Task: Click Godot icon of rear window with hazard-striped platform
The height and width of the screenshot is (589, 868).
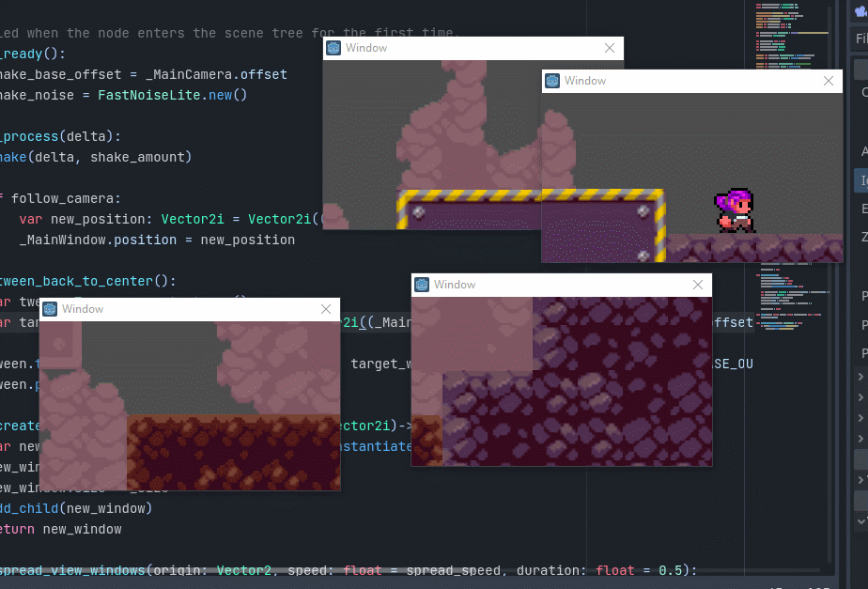Action: point(333,48)
